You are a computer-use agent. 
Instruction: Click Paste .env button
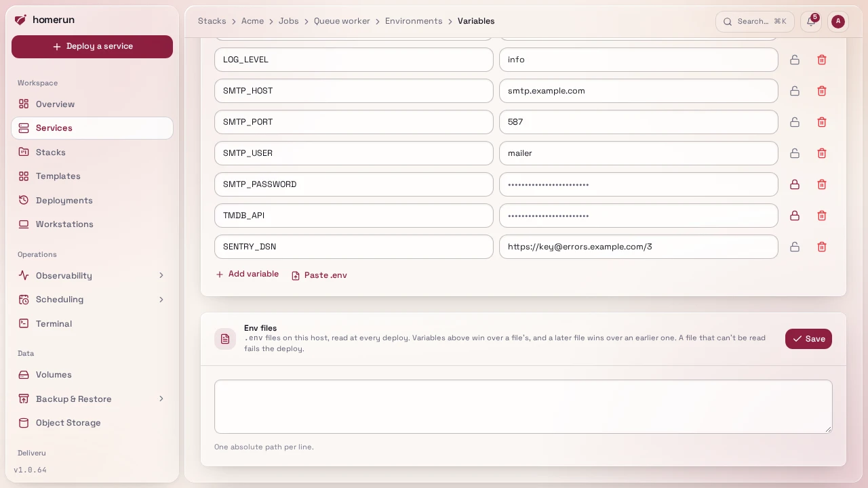319,275
